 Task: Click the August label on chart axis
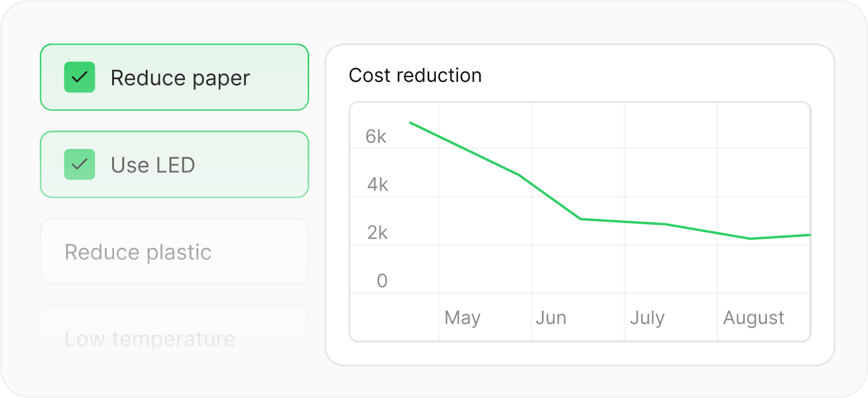coord(753,318)
